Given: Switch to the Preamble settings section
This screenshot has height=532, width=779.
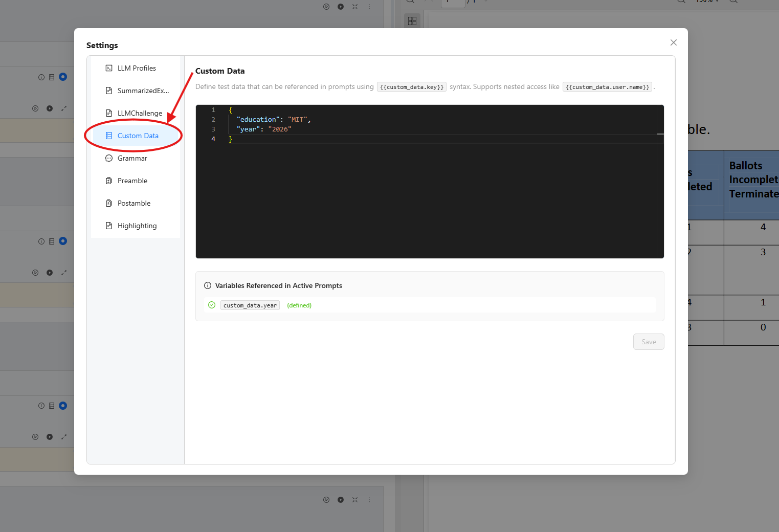Looking at the screenshot, I should (x=132, y=181).
